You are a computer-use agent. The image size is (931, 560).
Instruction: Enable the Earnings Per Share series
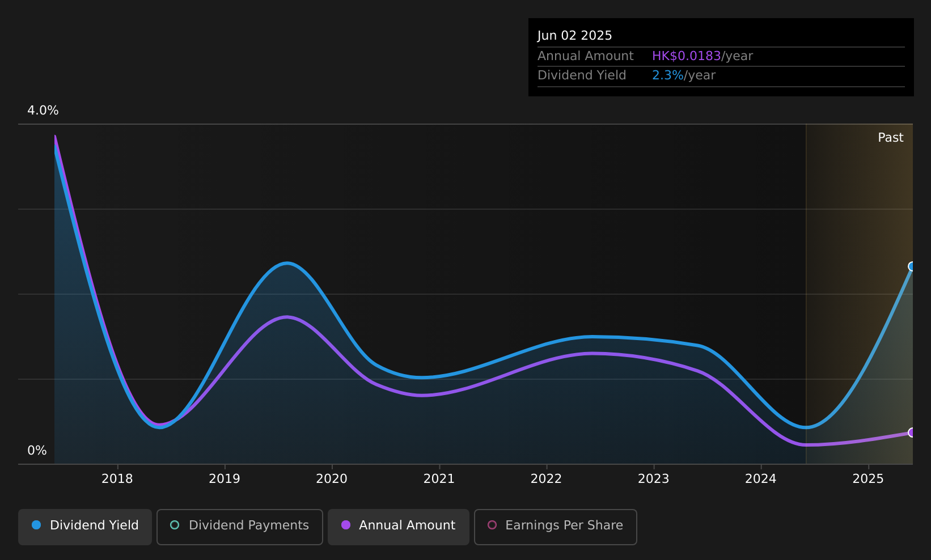(556, 527)
